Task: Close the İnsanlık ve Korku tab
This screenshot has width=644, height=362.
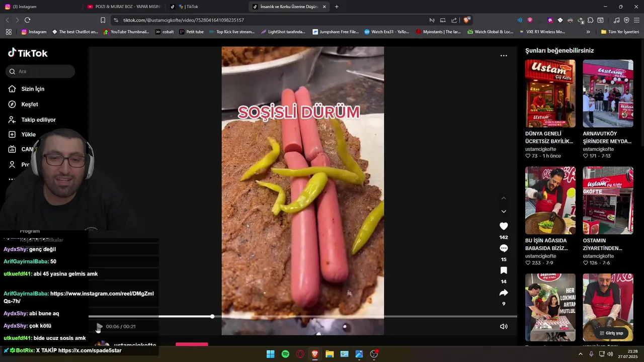Action: coord(324,7)
